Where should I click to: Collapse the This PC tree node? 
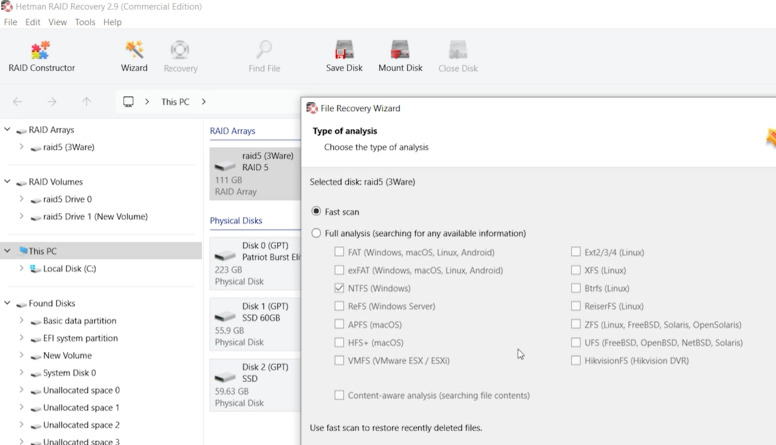point(7,250)
